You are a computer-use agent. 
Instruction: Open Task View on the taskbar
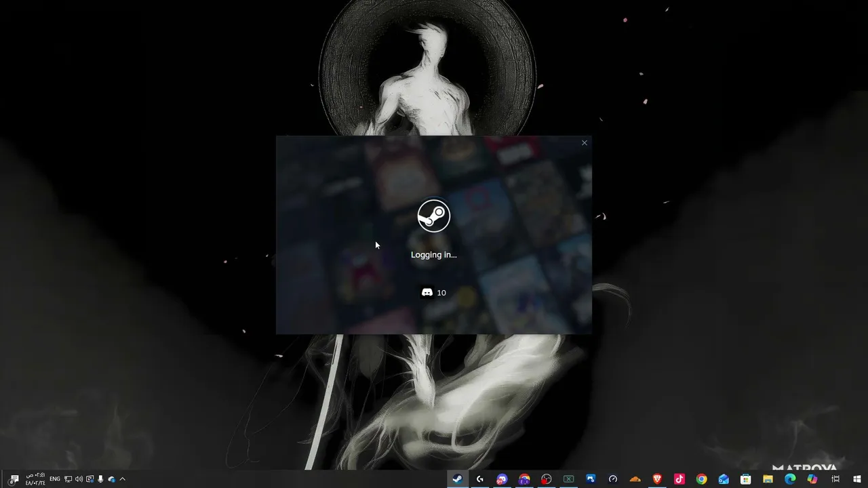pyautogui.click(x=835, y=479)
